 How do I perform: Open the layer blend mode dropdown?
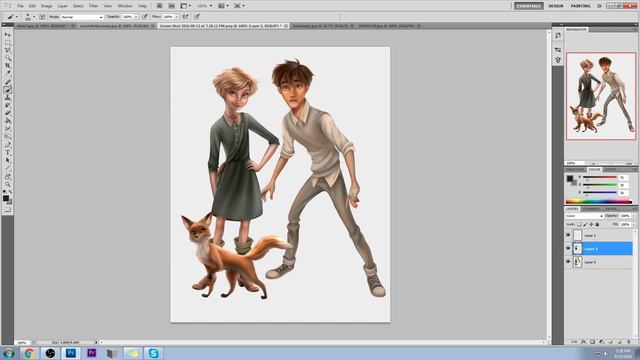pos(584,216)
